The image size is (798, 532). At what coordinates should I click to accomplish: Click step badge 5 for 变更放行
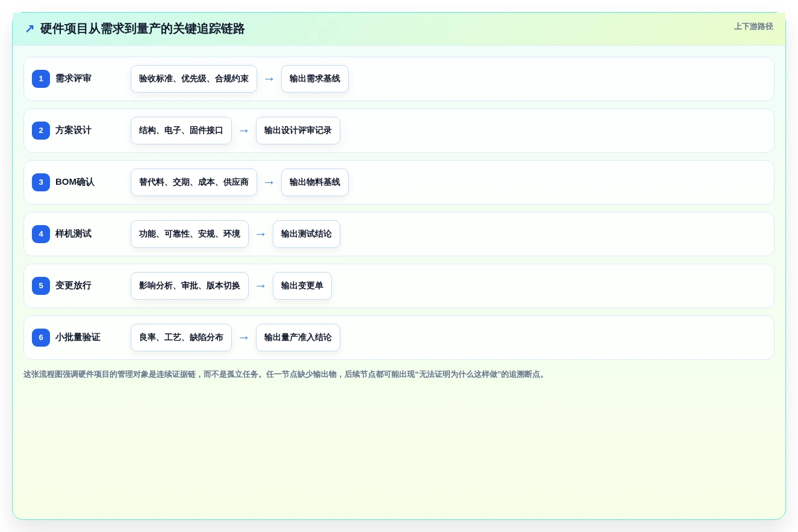[41, 286]
